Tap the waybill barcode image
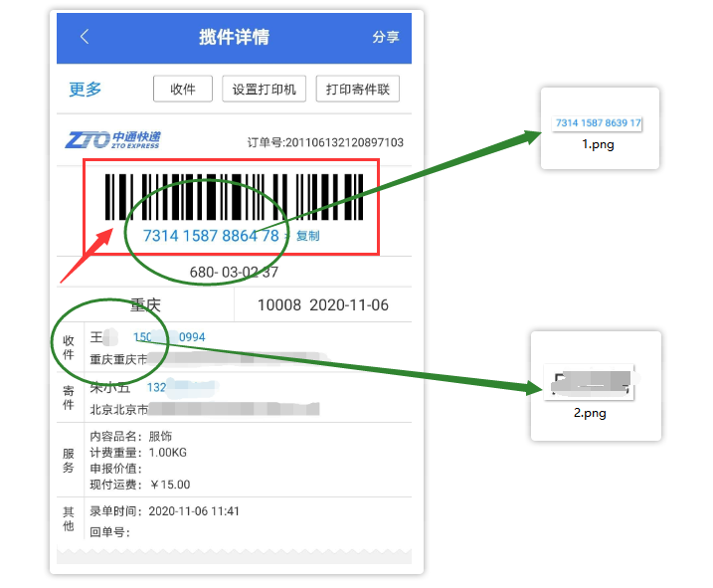This screenshot has height=588, width=713. pyautogui.click(x=234, y=197)
